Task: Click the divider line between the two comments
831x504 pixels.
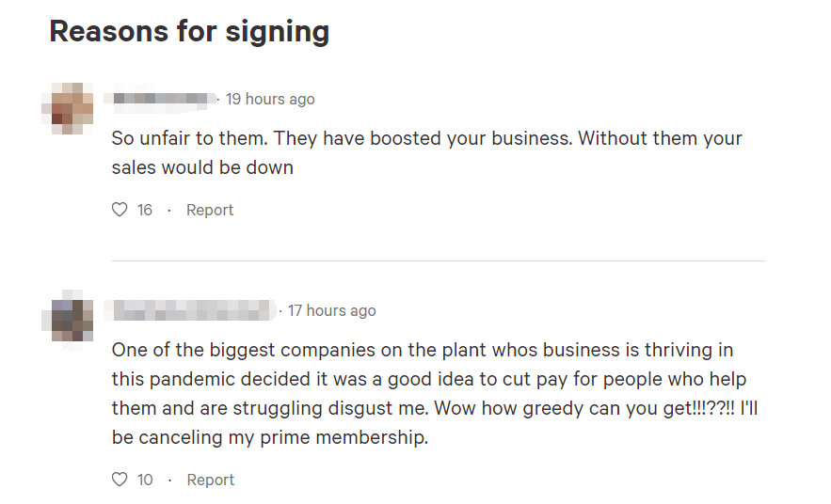Action: 438,260
